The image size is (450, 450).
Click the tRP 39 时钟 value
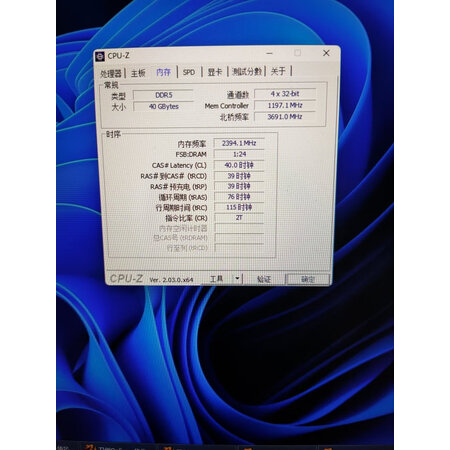point(239,186)
